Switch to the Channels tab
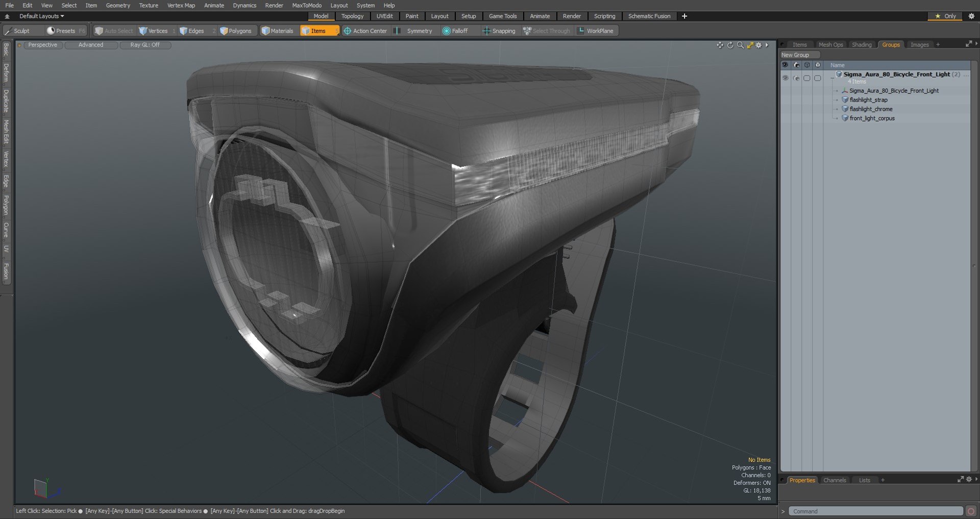The image size is (980, 519). pyautogui.click(x=835, y=480)
